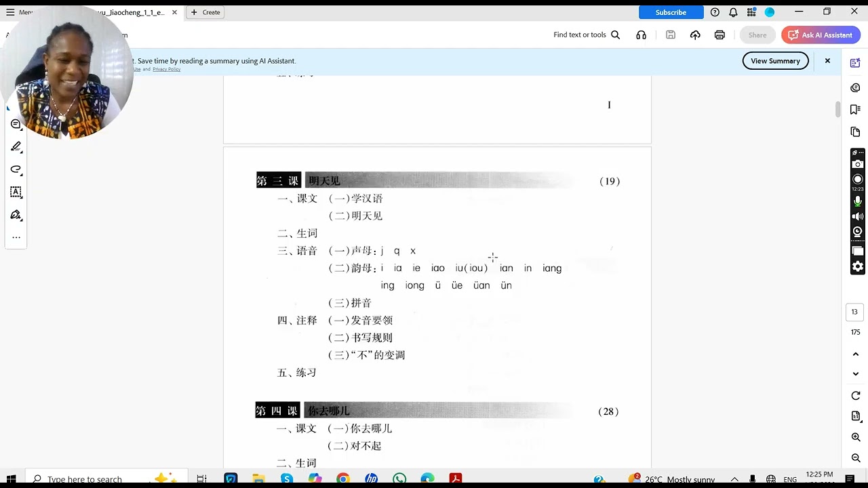Zoom in on the document

855,437
